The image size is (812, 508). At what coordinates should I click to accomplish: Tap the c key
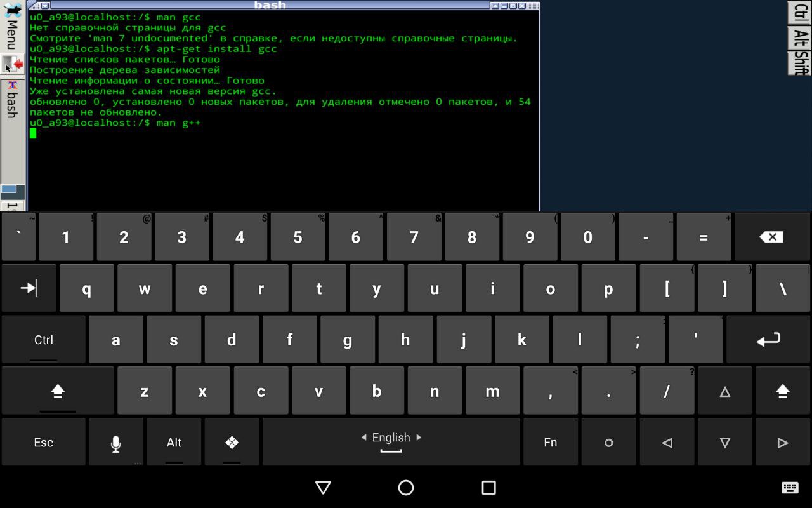point(261,391)
